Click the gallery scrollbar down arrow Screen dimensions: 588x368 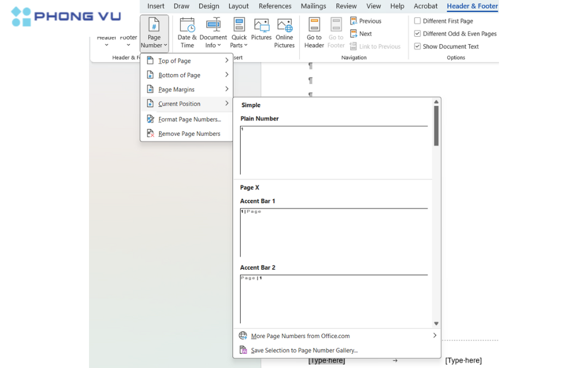click(436, 324)
